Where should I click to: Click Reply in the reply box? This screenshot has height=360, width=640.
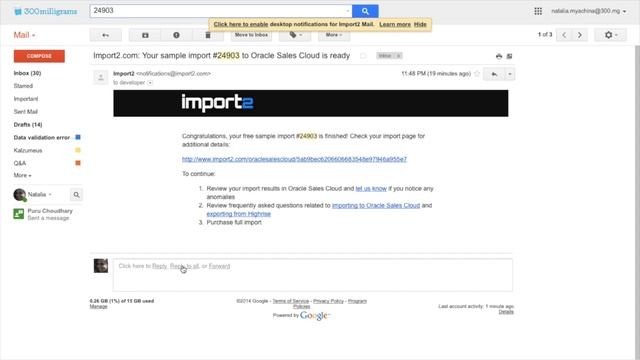(160, 266)
